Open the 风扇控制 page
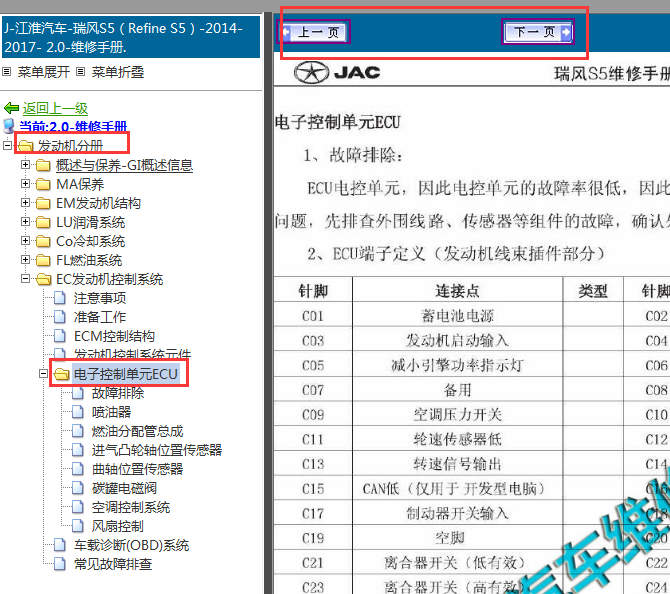This screenshot has height=594, width=670. click(118, 526)
